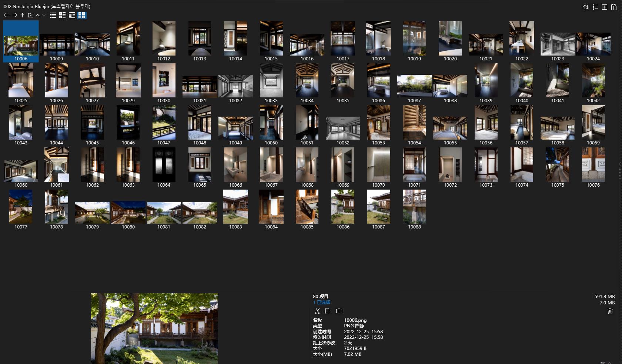Copy the selected 10006.png file
The image size is (622, 364).
click(327, 311)
